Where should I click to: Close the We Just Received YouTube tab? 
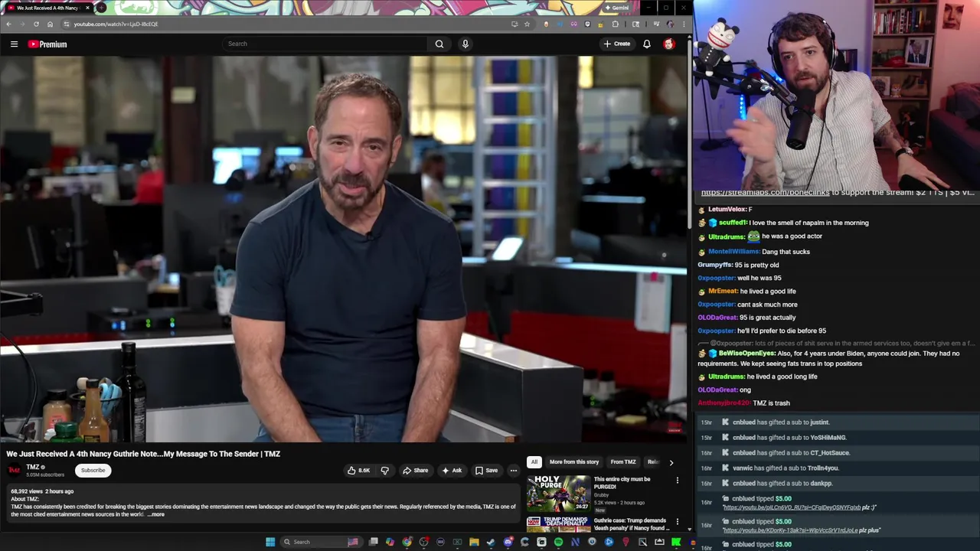click(x=87, y=8)
